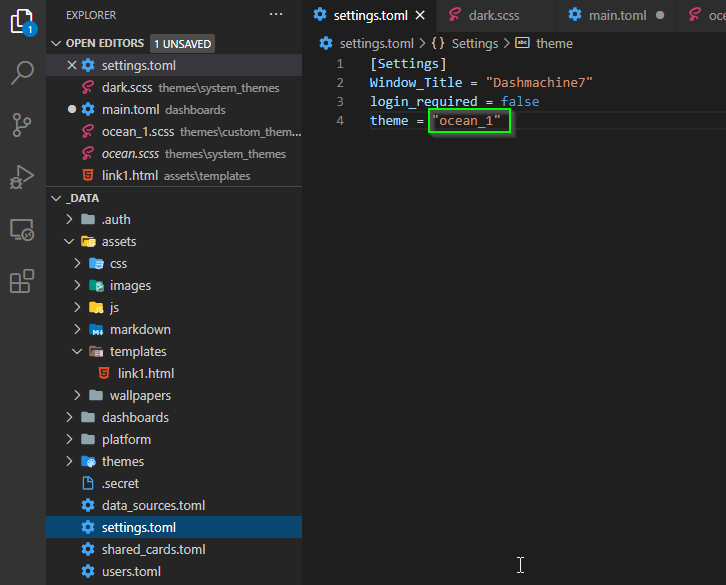
Task: Expand the images folder
Action: pos(77,285)
